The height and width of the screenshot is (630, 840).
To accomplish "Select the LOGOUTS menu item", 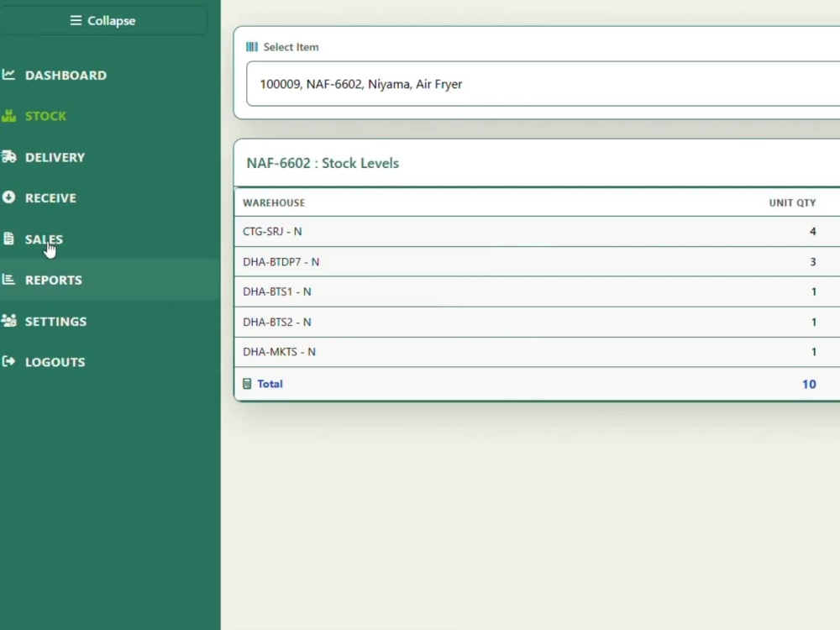I will click(55, 361).
